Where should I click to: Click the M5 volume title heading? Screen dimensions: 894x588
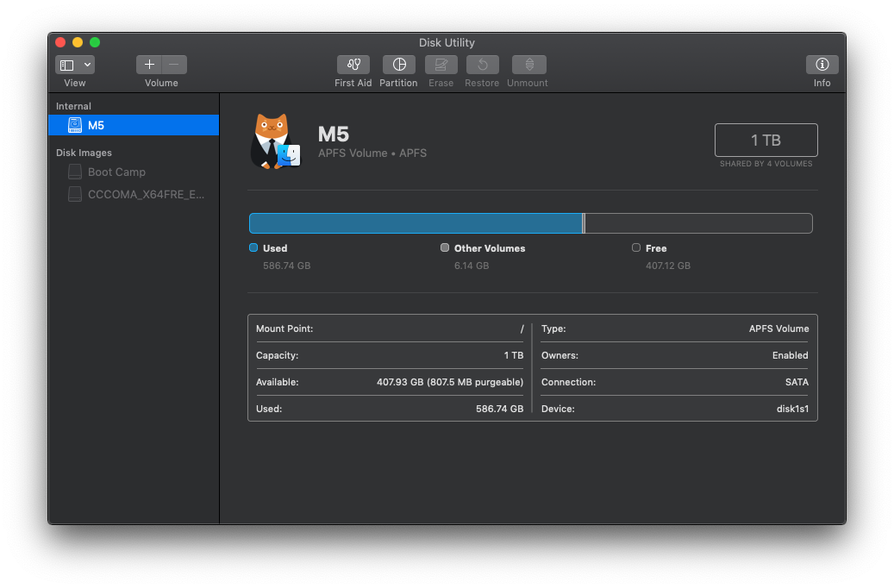click(x=334, y=134)
